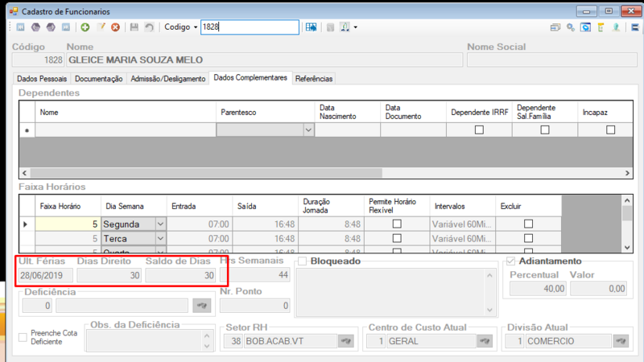
Task: Select the Segunda row header arrow
Action: [x=27, y=224]
